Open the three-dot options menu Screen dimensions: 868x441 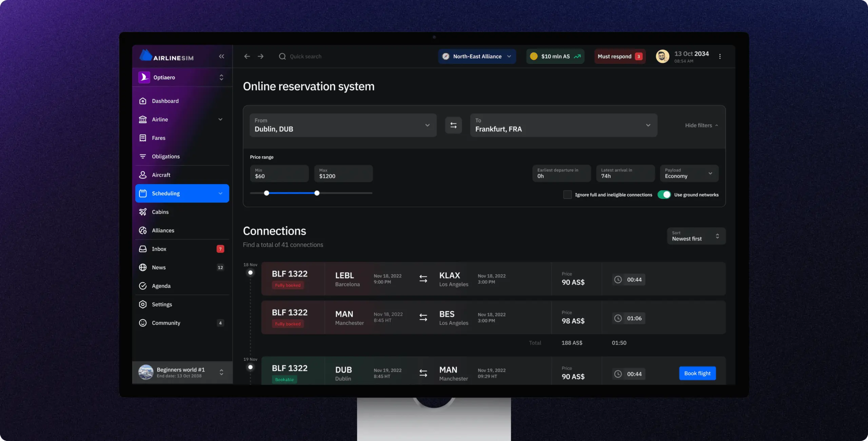tap(720, 57)
